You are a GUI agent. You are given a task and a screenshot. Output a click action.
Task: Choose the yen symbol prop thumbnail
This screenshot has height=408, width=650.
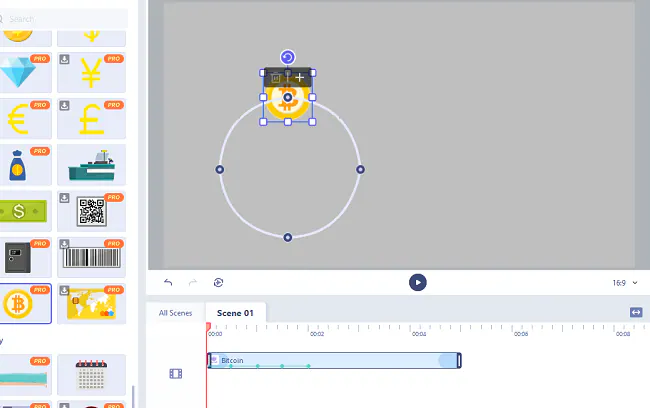pos(92,73)
